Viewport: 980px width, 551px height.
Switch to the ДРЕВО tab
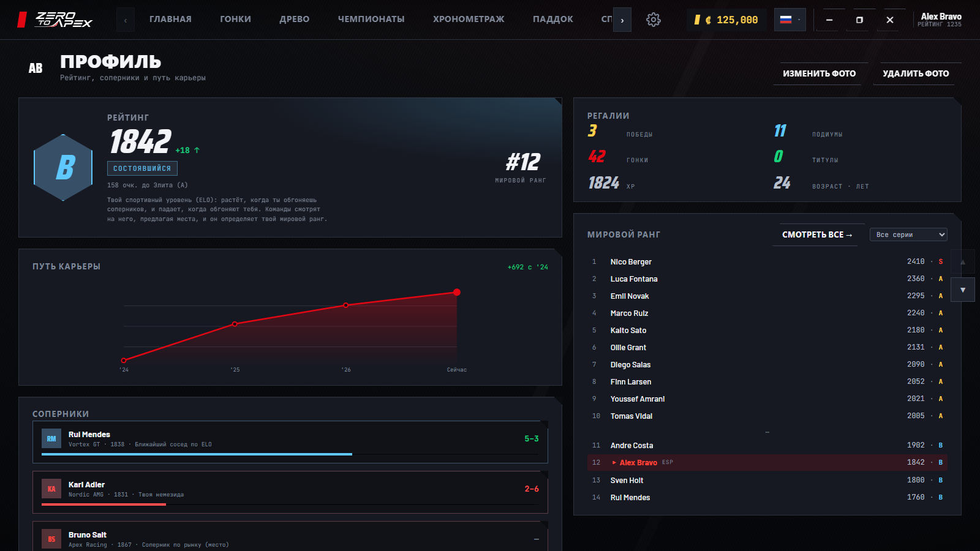pyautogui.click(x=295, y=20)
